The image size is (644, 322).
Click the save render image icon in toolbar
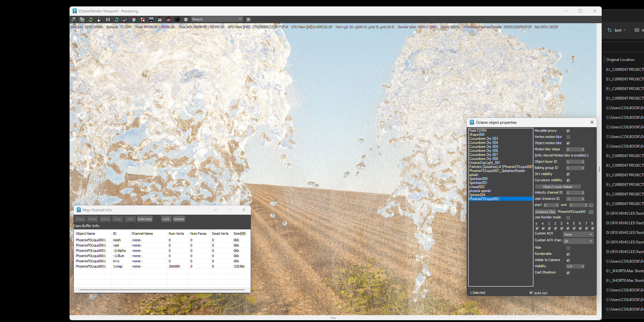(x=74, y=19)
